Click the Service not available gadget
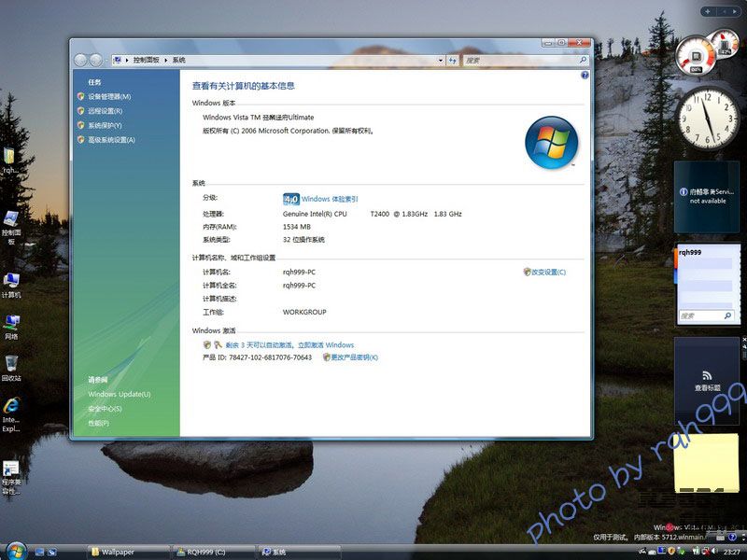The image size is (747, 560). pos(707,197)
